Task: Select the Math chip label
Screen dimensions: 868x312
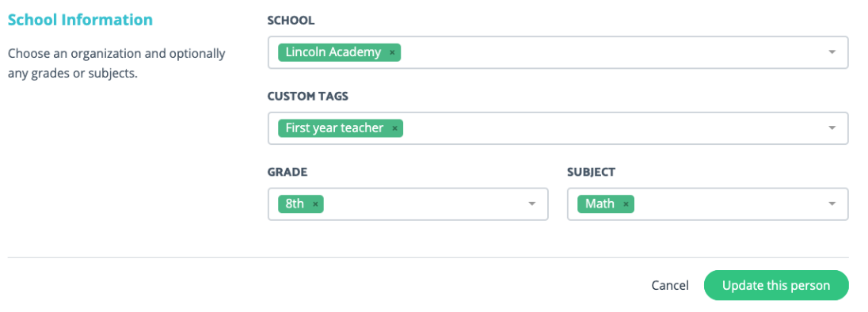Action: click(x=600, y=204)
